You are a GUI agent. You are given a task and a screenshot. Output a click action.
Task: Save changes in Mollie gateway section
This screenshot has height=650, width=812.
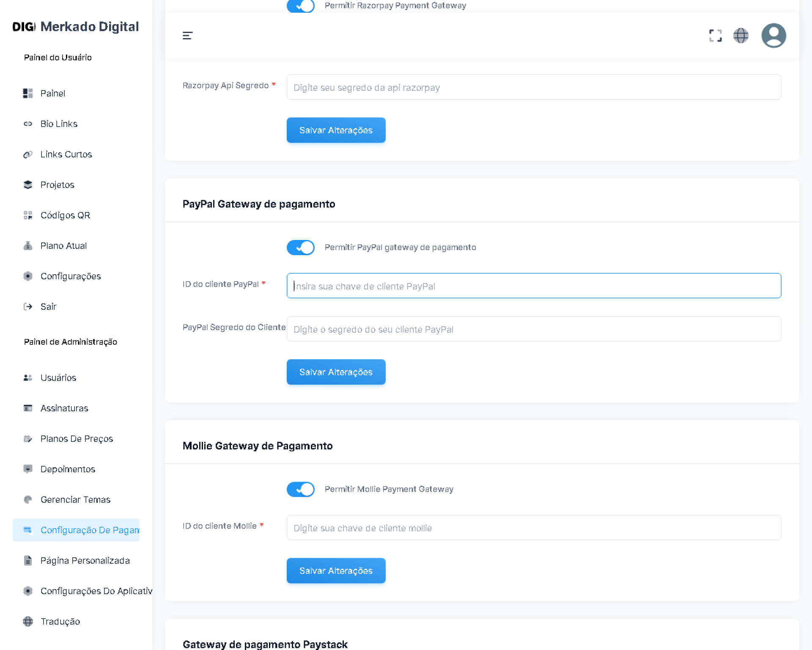point(336,570)
